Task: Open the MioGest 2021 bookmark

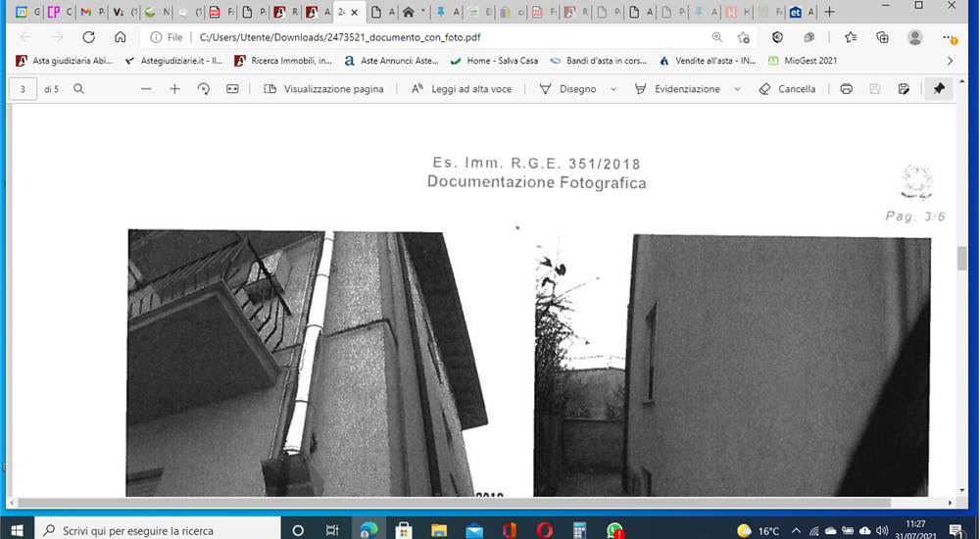Action: (803, 61)
